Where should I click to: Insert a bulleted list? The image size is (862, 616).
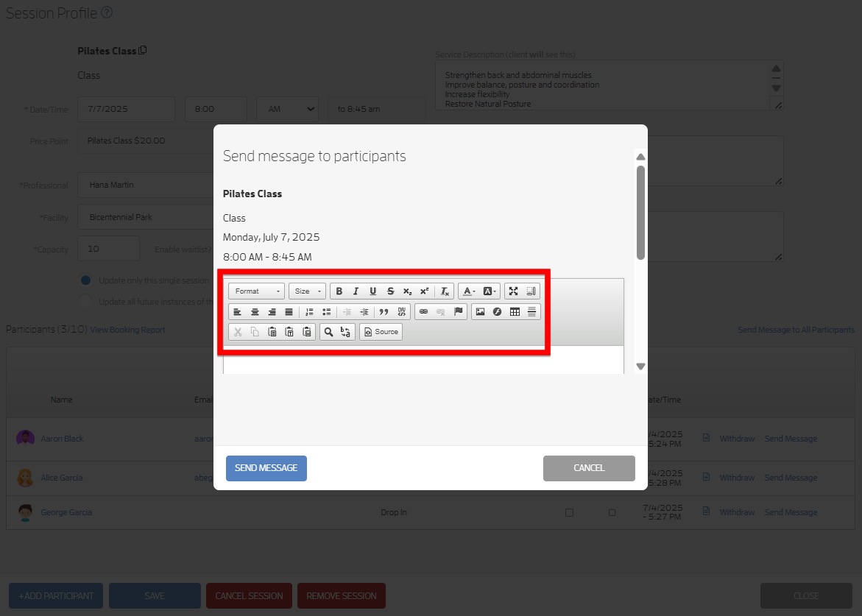pyautogui.click(x=327, y=311)
